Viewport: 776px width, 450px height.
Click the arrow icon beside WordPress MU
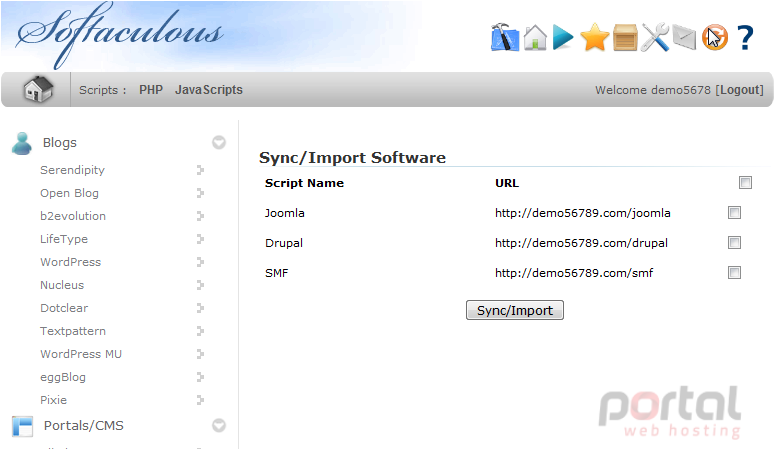[200, 354]
